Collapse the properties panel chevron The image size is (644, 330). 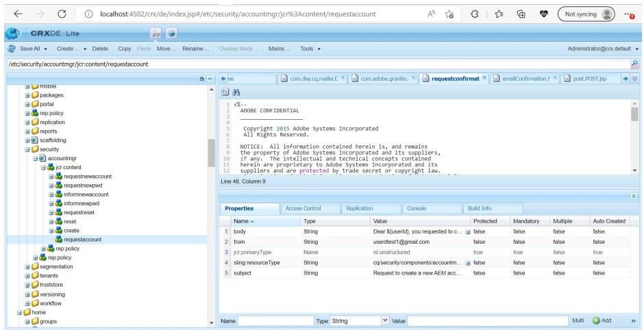(x=634, y=196)
